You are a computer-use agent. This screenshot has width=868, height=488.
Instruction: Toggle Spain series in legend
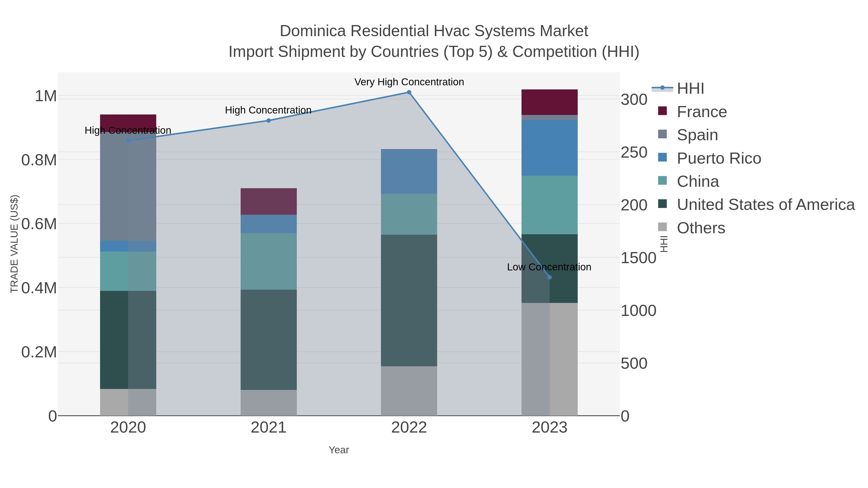point(688,135)
